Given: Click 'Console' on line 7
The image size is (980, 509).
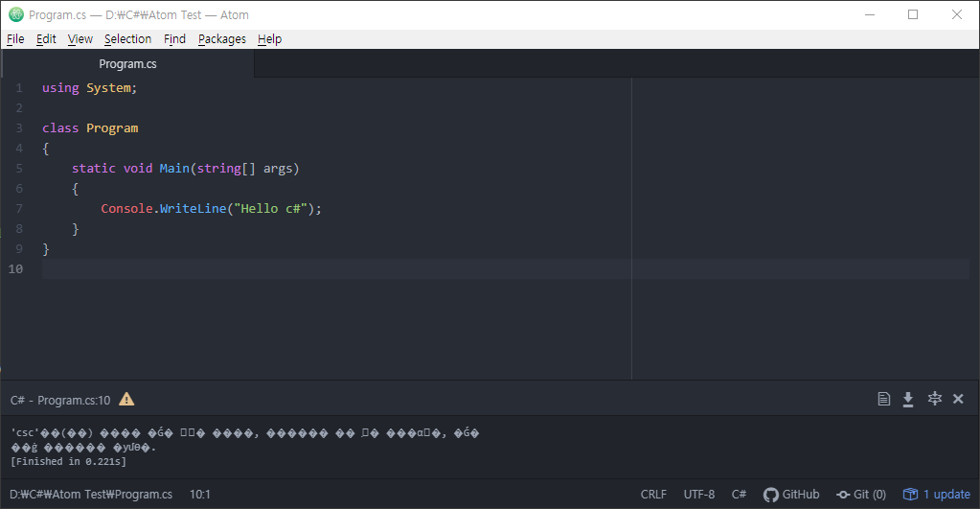Looking at the screenshot, I should click(x=126, y=208).
